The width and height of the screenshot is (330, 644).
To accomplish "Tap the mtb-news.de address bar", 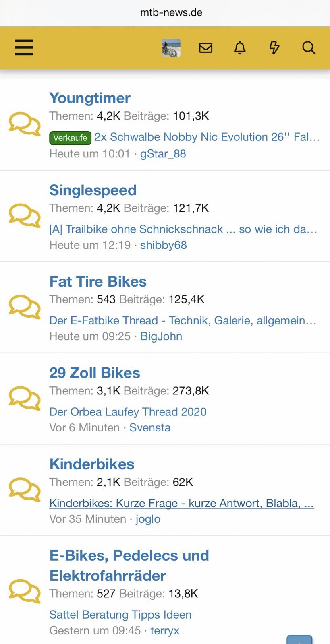I will pos(171,12).
